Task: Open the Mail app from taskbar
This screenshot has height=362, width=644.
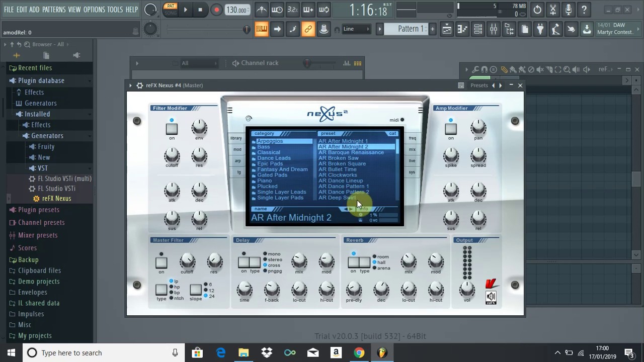Action: [x=313, y=353]
